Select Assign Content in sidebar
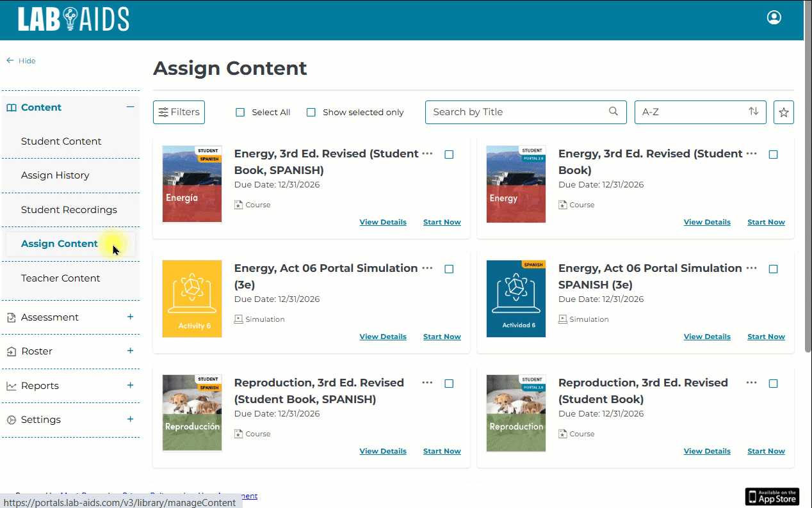812x508 pixels. coord(60,244)
